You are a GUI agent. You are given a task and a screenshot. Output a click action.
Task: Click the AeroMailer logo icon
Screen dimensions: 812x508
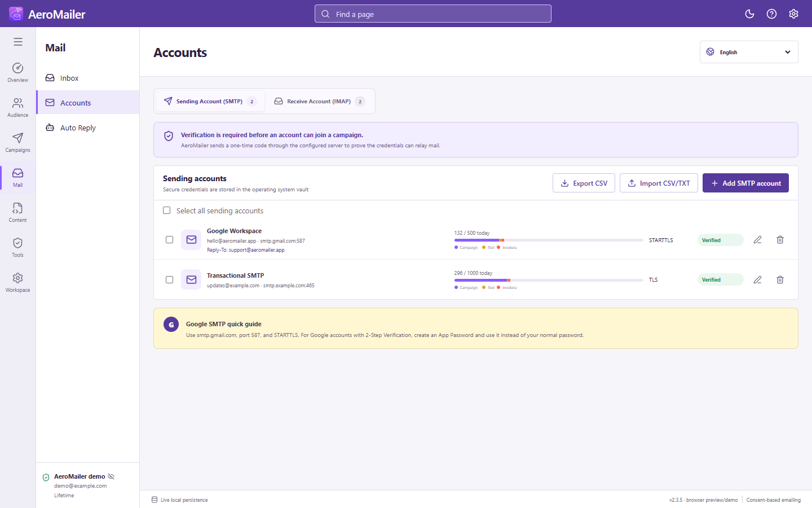click(x=16, y=14)
